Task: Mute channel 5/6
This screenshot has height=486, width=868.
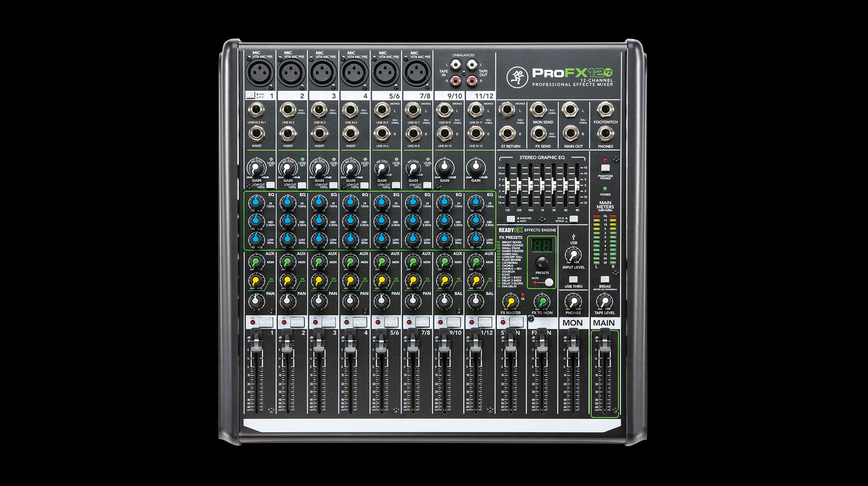Action: click(391, 322)
